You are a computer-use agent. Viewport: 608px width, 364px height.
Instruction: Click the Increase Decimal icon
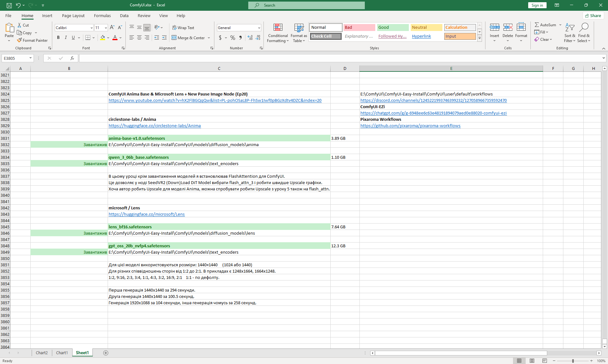pos(250,38)
